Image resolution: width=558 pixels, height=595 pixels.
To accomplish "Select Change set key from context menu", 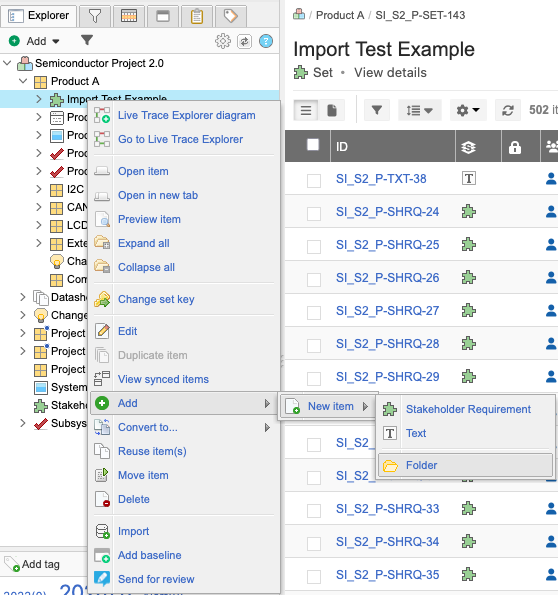I will coord(156,299).
